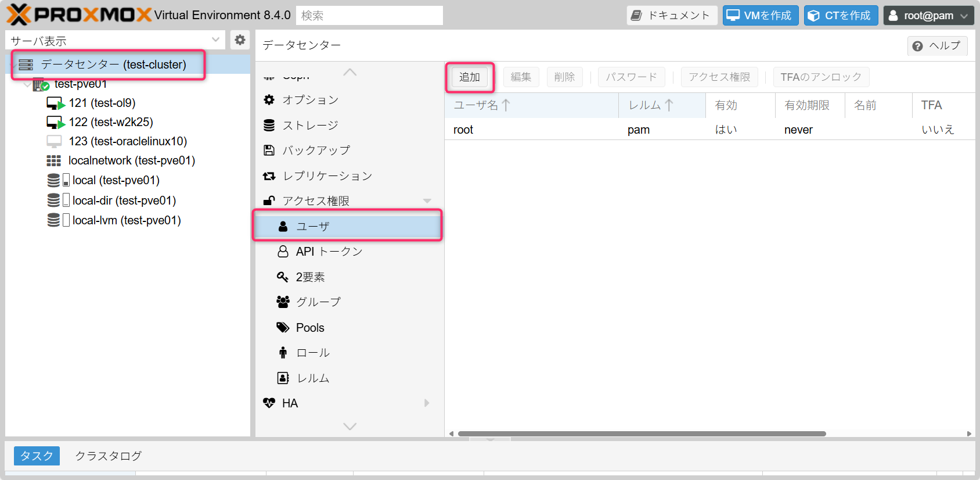Expand the HA submenu arrow
The height and width of the screenshot is (480, 980).
pyautogui.click(x=427, y=403)
